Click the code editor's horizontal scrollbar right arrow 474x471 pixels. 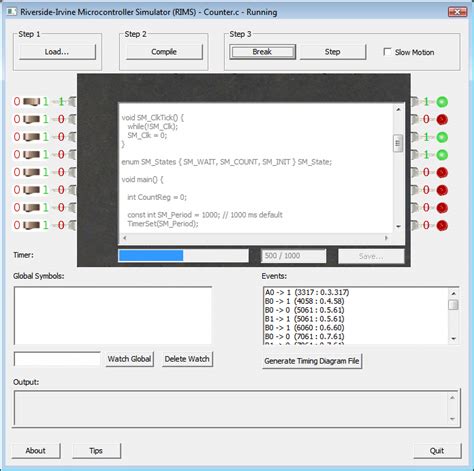(x=386, y=238)
